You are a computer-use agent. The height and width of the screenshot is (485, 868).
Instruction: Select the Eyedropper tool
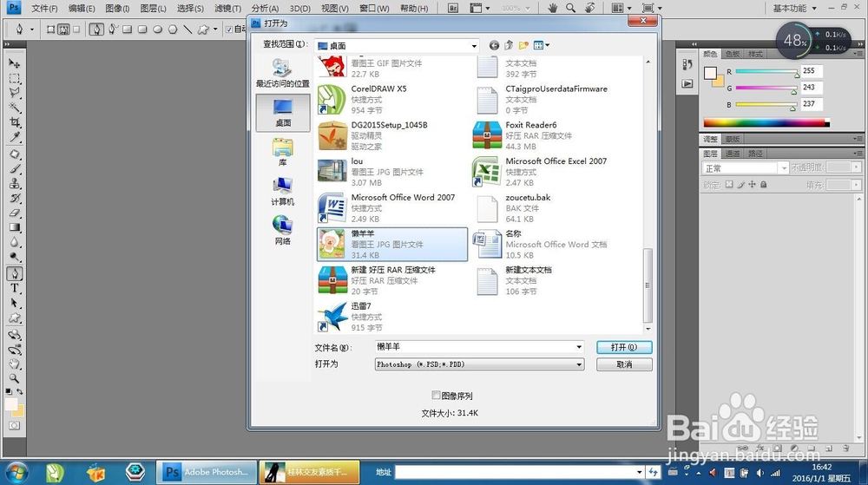pos(15,136)
